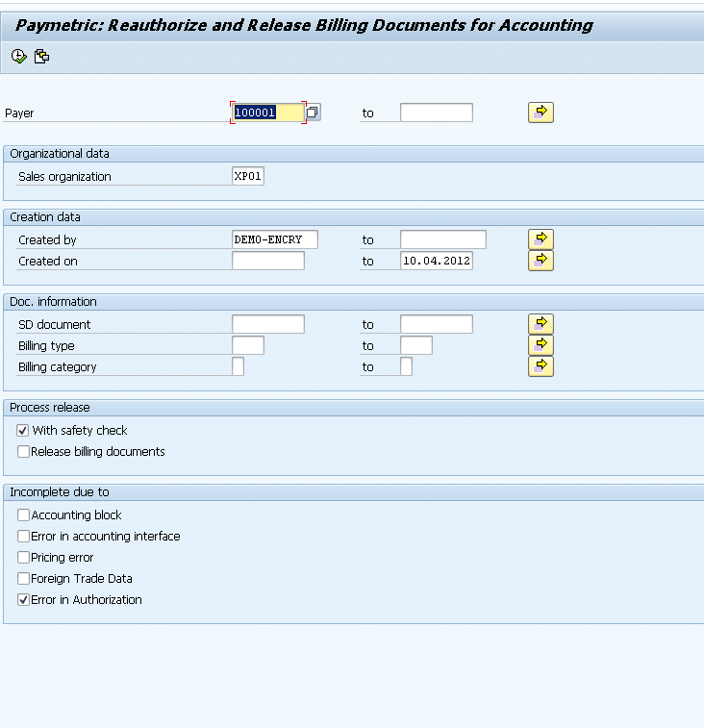
Task: Click the Payer to field
Action: (437, 113)
